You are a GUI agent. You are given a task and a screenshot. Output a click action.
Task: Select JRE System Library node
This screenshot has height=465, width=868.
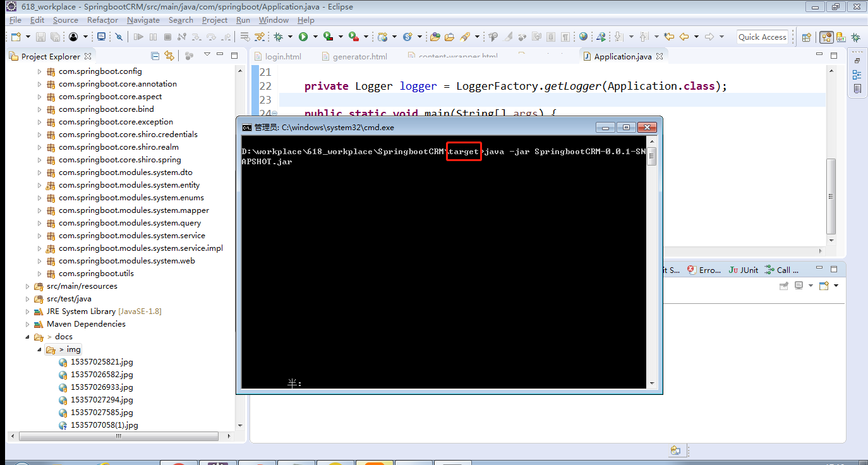point(104,311)
